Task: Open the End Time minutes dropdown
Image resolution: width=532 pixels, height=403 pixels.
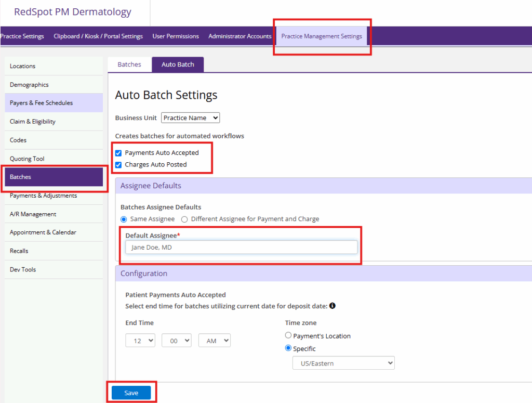Action: 177,341
